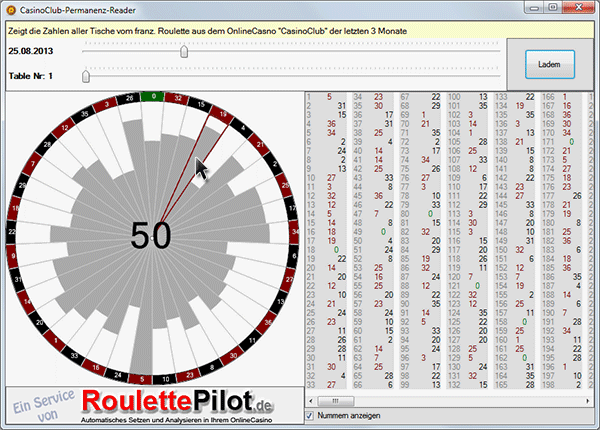600x430 pixels.
Task: Select red 16 segment on the wheel
Action: (x=95, y=367)
